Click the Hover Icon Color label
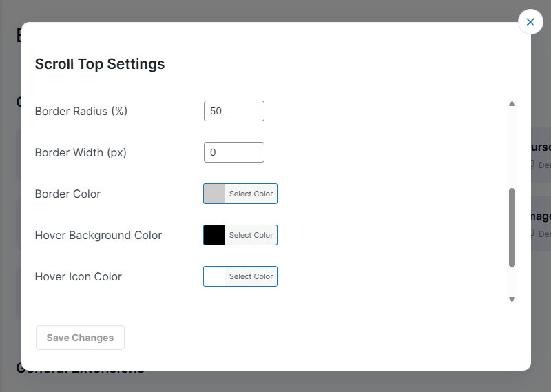Image resolution: width=551 pixels, height=392 pixels. [x=78, y=276]
